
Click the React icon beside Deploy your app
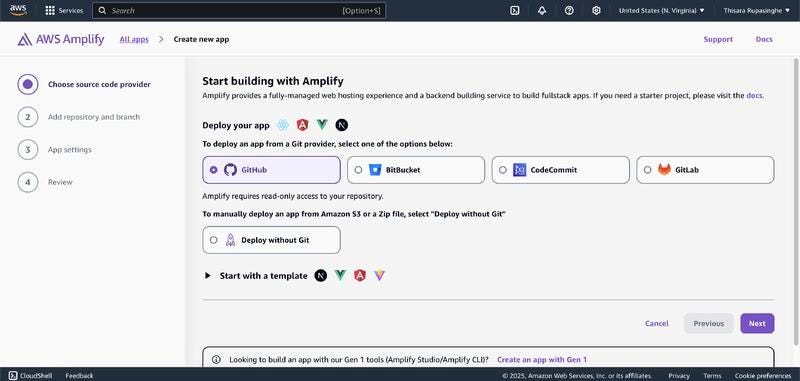pos(283,125)
